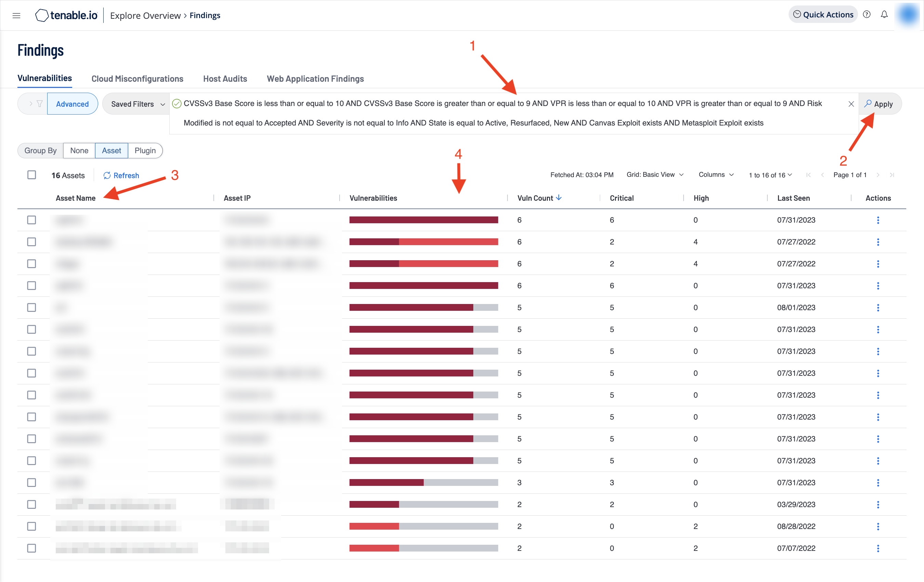Set Group By to Asset

pyautogui.click(x=111, y=150)
